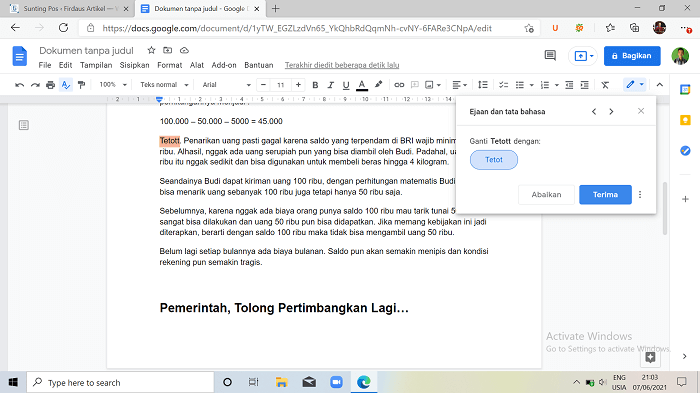Select the paint format tool

point(81,85)
